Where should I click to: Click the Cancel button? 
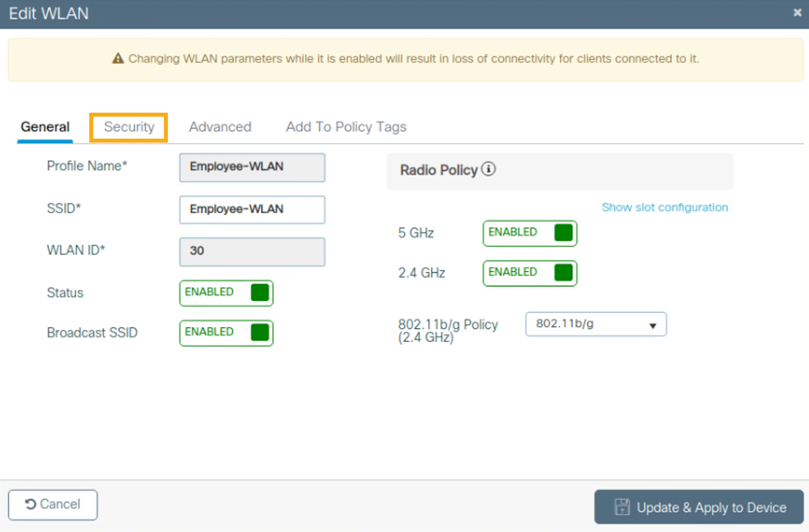[x=53, y=505]
